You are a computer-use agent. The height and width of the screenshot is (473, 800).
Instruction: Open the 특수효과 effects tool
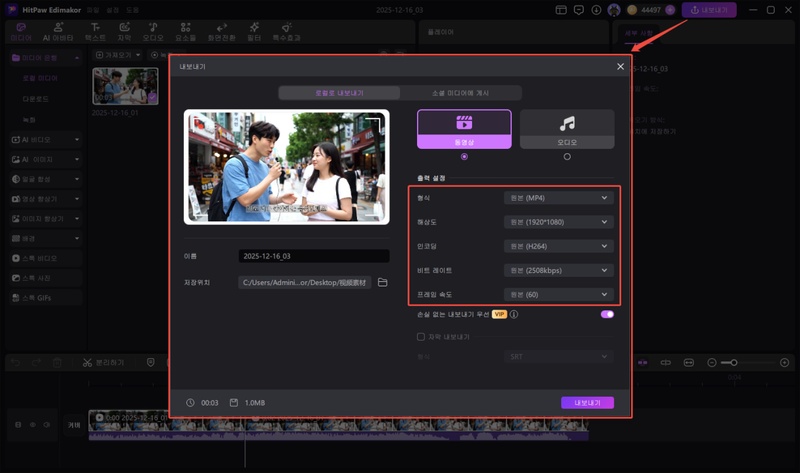pyautogui.click(x=286, y=32)
